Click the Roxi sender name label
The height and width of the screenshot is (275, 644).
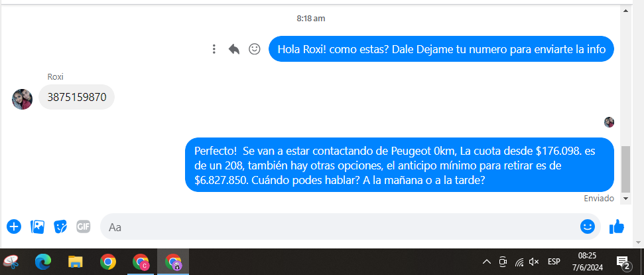pos(56,77)
